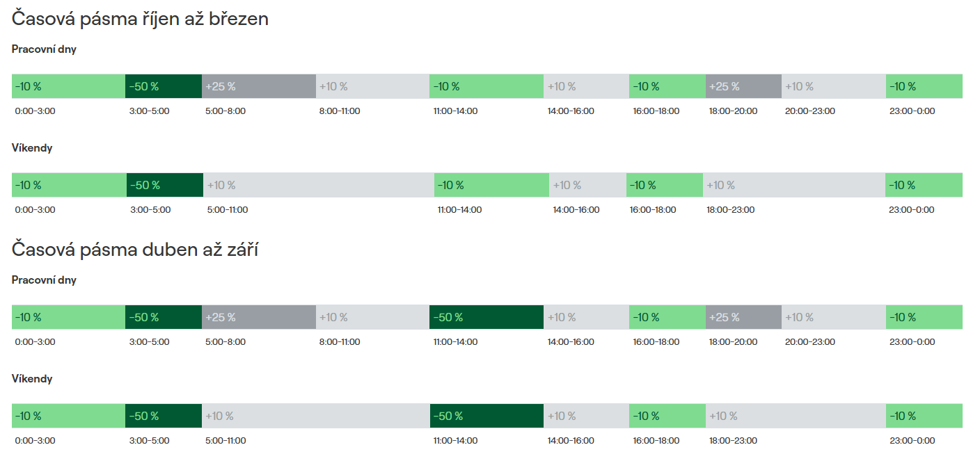The height and width of the screenshot is (461, 980).
Task: Click time label "8:00-11:00" under duben–září workdays
Action: [x=340, y=342]
